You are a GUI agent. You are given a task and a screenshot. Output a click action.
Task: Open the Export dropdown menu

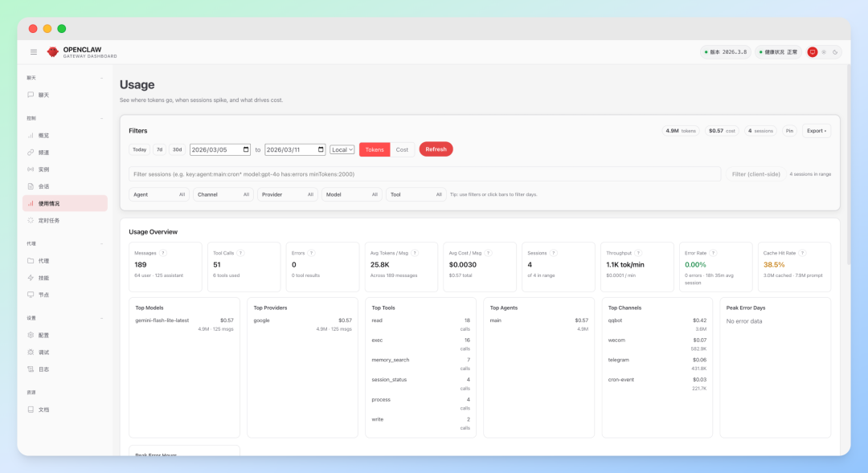pos(817,131)
